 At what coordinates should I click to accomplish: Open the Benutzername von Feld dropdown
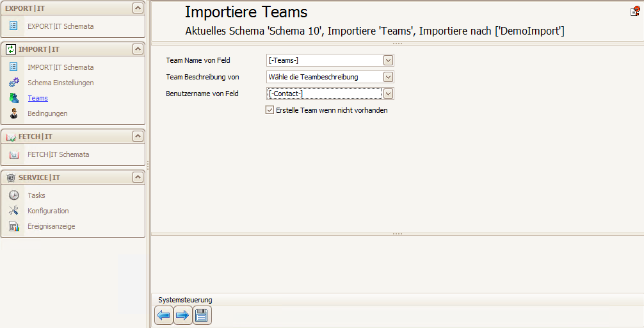(388, 94)
